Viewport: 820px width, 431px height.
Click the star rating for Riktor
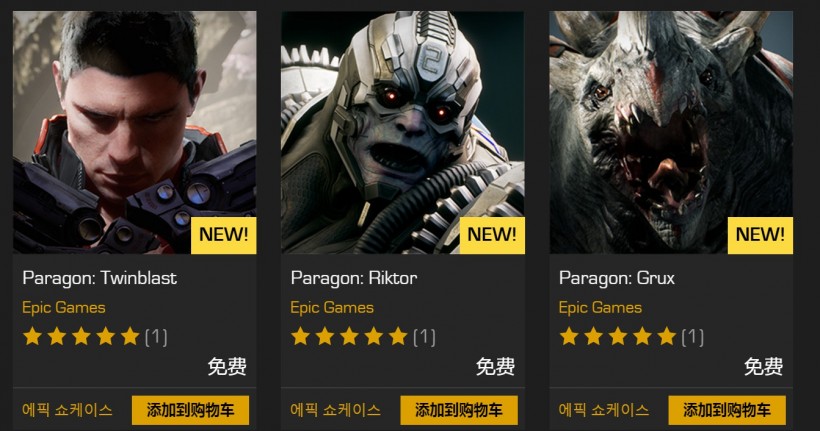pos(350,336)
